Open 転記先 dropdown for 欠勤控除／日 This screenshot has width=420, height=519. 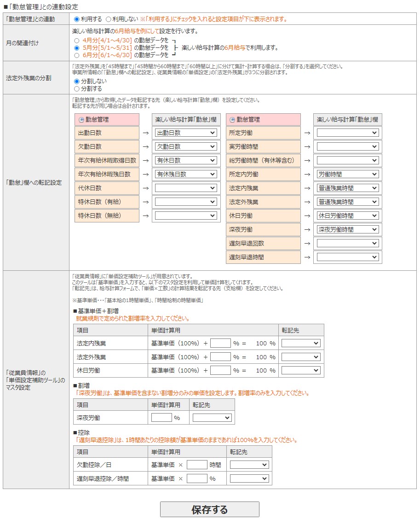(249, 465)
